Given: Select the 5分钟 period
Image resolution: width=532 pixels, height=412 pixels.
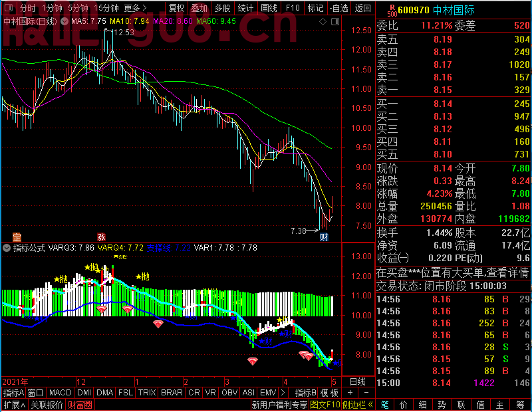Looking at the screenshot, I should (x=78, y=8).
